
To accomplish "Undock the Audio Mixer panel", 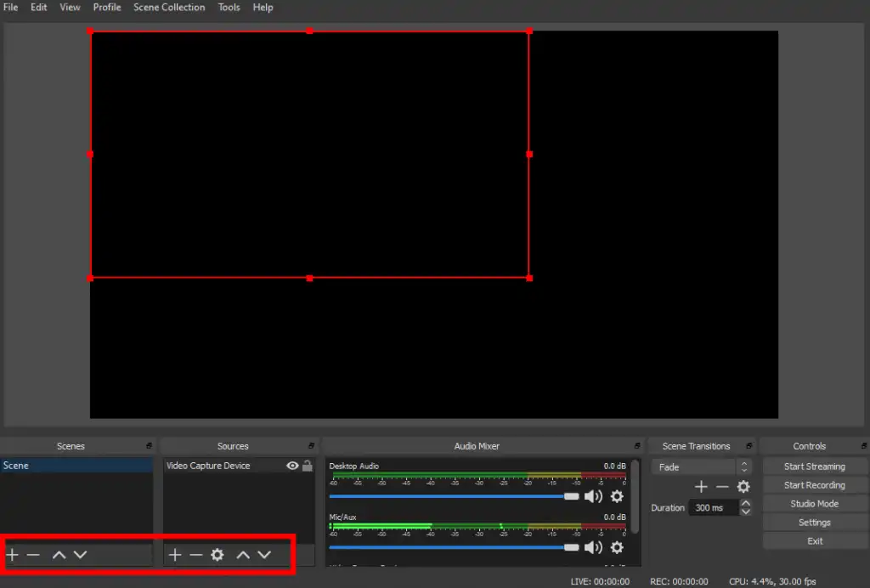I will (x=637, y=445).
